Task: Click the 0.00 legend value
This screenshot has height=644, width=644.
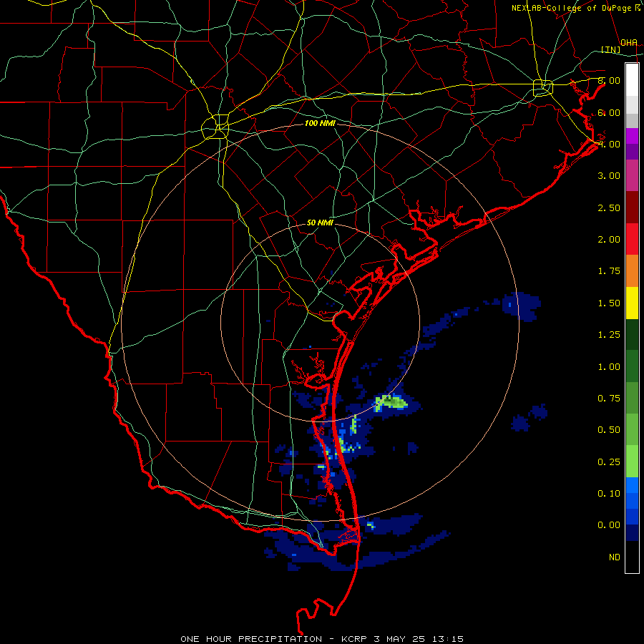Action: pyautogui.click(x=609, y=525)
